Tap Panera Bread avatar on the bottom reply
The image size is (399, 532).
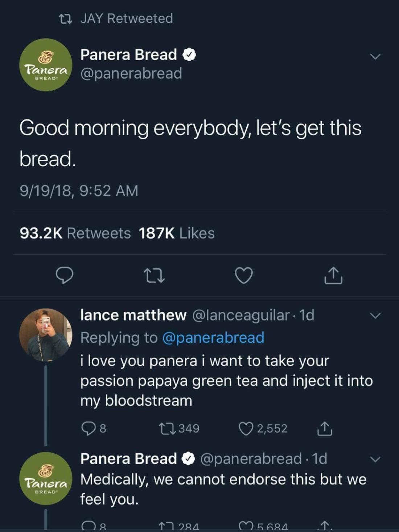46,479
